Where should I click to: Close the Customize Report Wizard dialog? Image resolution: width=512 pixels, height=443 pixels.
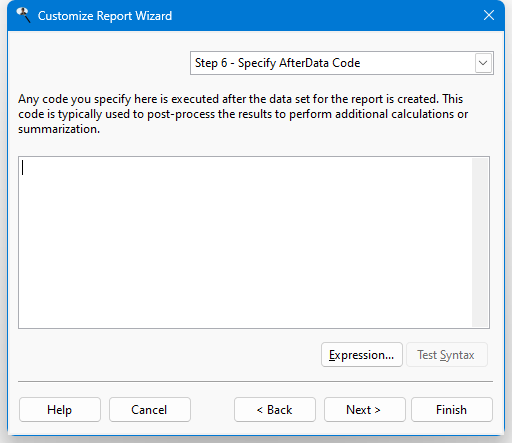[489, 15]
